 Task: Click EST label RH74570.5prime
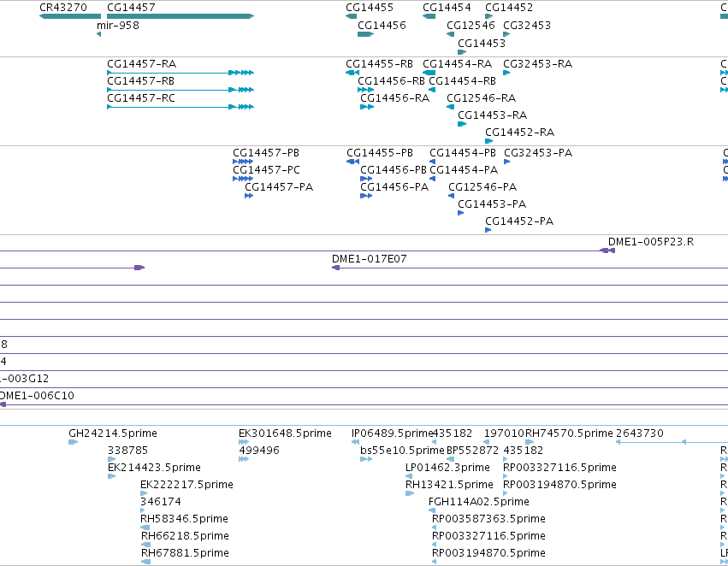569,433
